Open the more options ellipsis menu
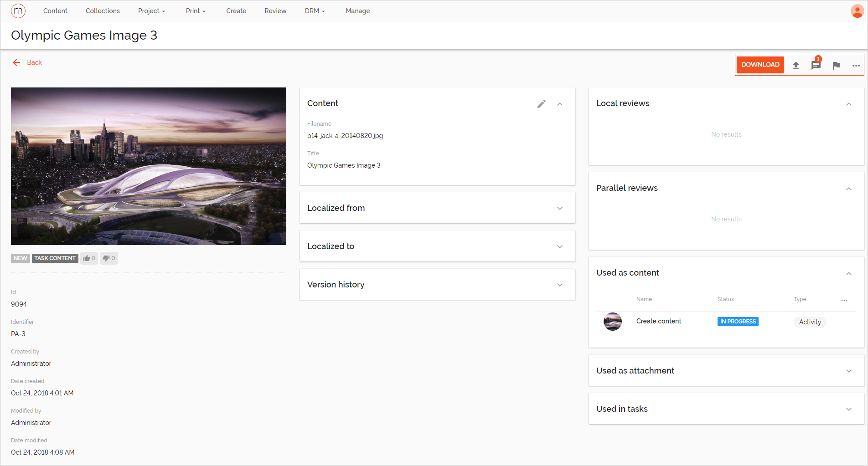The width and height of the screenshot is (868, 466). point(856,65)
